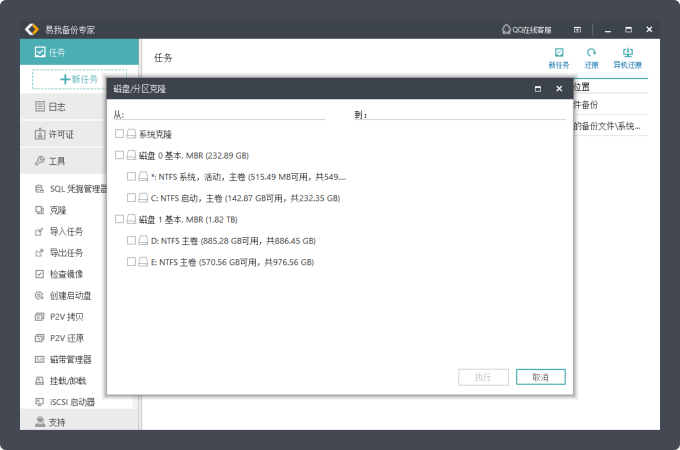Click the dashed 新任务 button in sidebar
This screenshot has width=680, height=450.
pyautogui.click(x=79, y=79)
